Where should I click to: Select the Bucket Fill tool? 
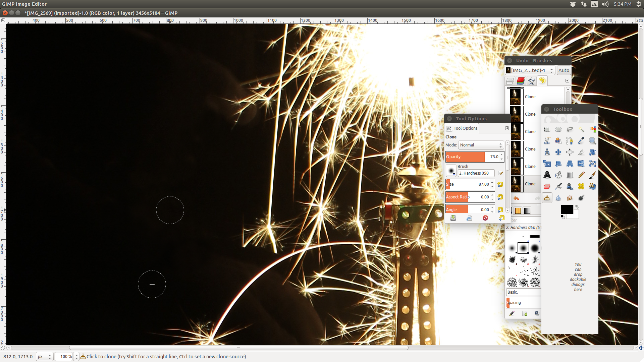pos(558,175)
